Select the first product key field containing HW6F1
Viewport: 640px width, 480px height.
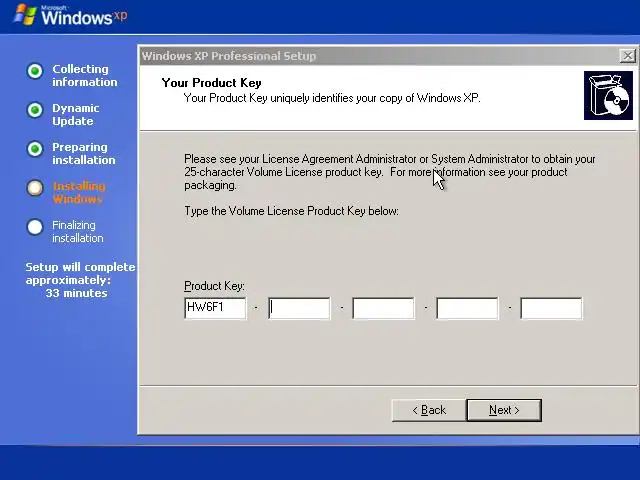[x=215, y=308]
